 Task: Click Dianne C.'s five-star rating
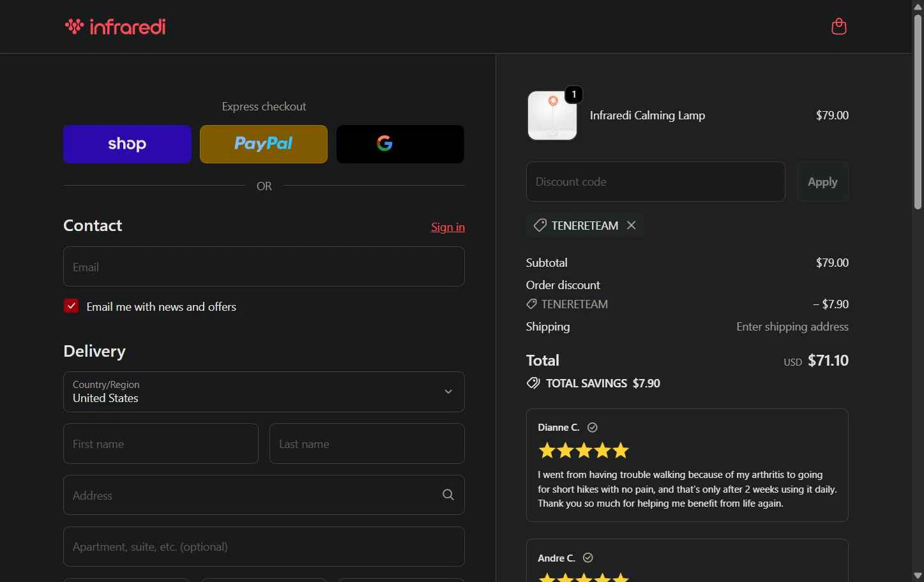click(x=584, y=451)
